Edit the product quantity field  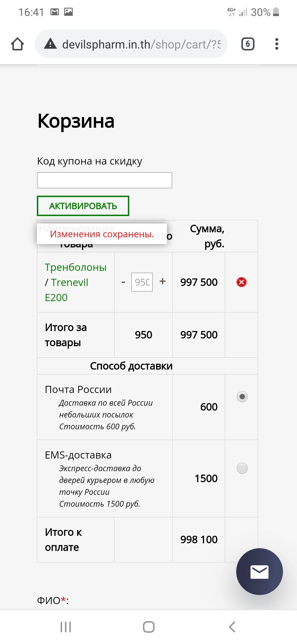tap(142, 282)
